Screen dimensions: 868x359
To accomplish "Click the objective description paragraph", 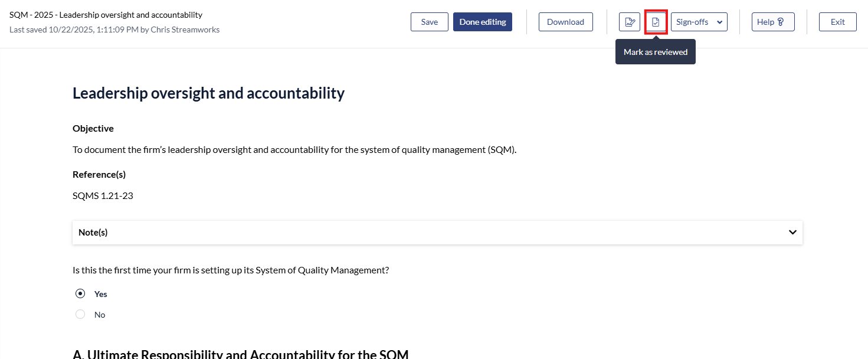I will [x=294, y=149].
